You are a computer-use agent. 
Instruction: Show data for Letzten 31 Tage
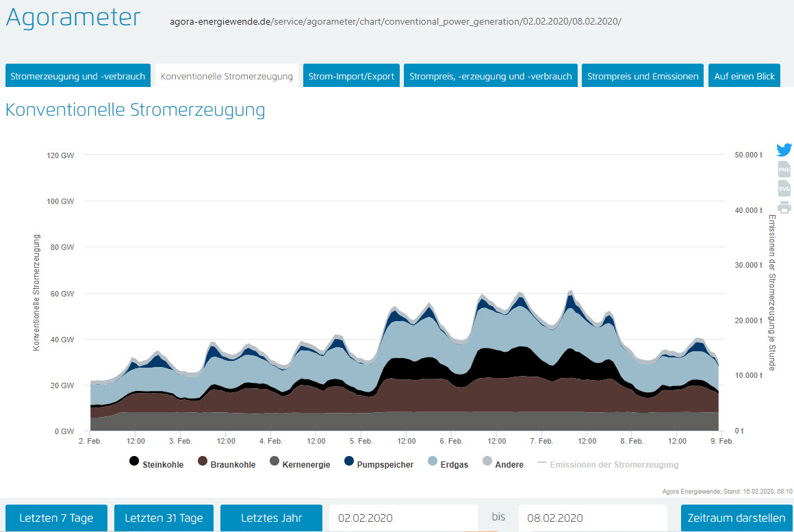click(164, 518)
